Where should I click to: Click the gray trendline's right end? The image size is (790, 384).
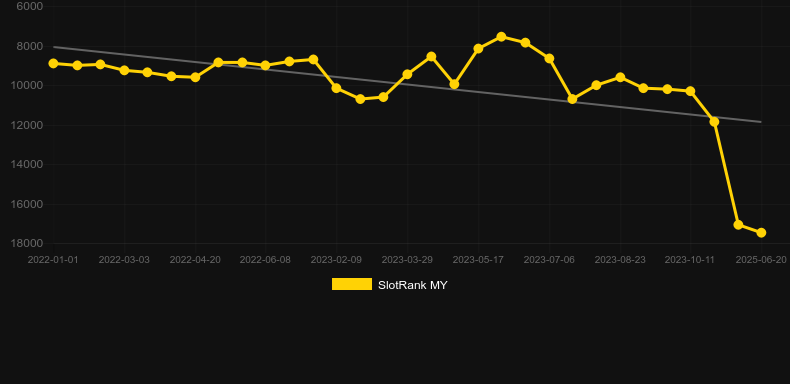pyautogui.click(x=760, y=122)
